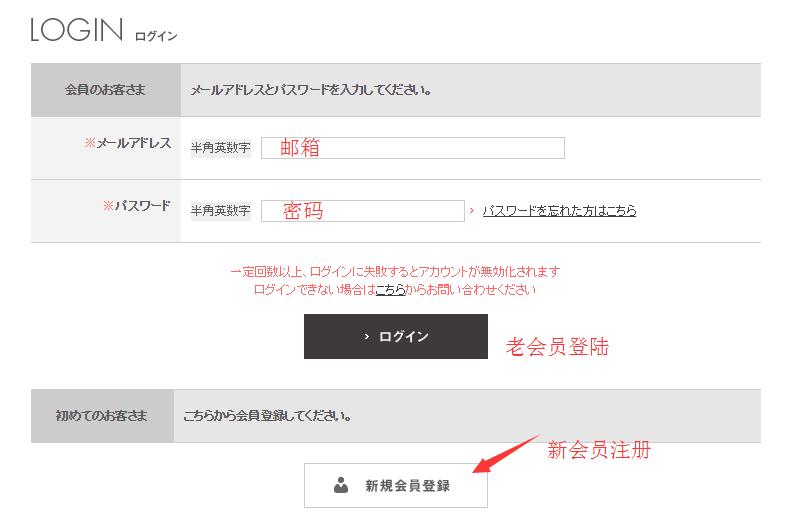Focus the メールアドレス email input field

[x=412, y=148]
